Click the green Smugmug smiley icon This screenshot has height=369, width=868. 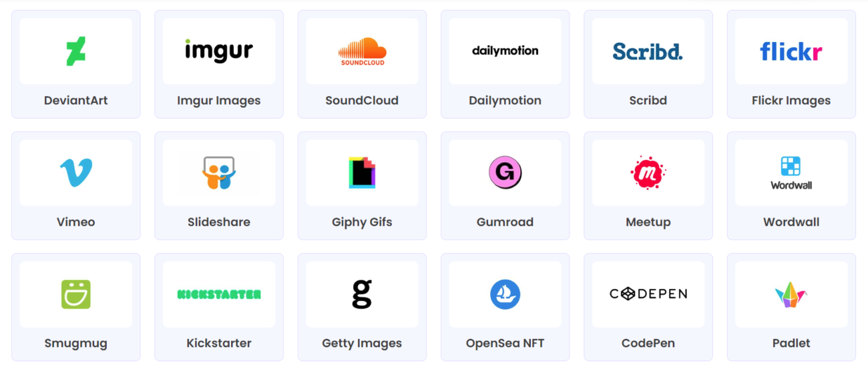click(x=75, y=294)
